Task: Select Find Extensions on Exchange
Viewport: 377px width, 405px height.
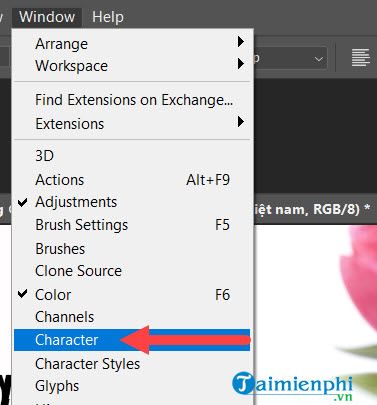Action: [x=132, y=100]
